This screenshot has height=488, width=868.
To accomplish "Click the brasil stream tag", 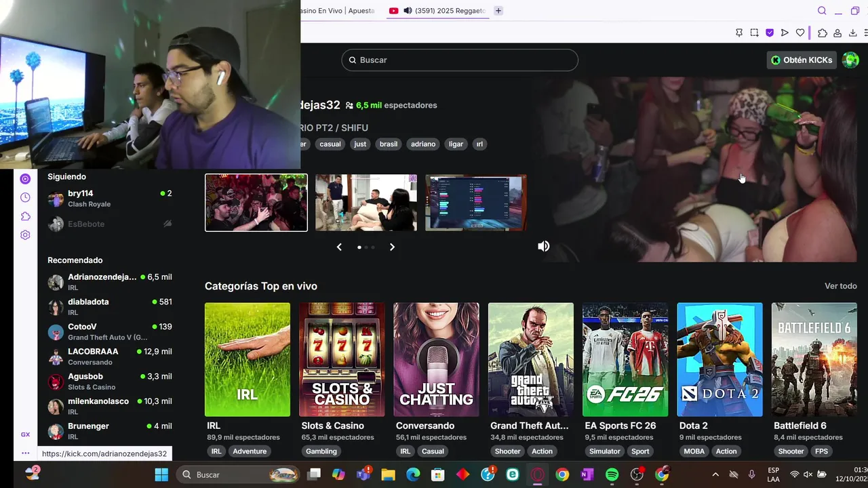I will coord(389,144).
